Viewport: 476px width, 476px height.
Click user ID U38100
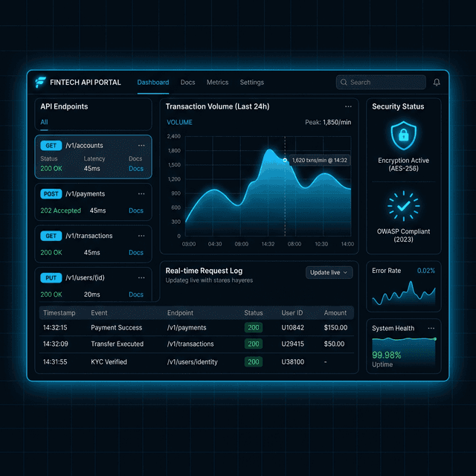[292, 362]
